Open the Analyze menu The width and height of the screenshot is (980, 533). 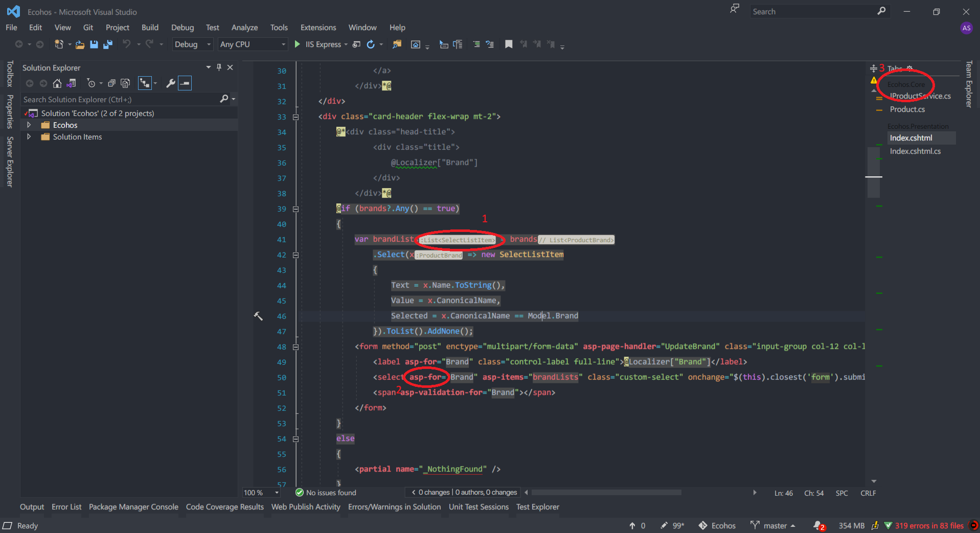(x=244, y=28)
